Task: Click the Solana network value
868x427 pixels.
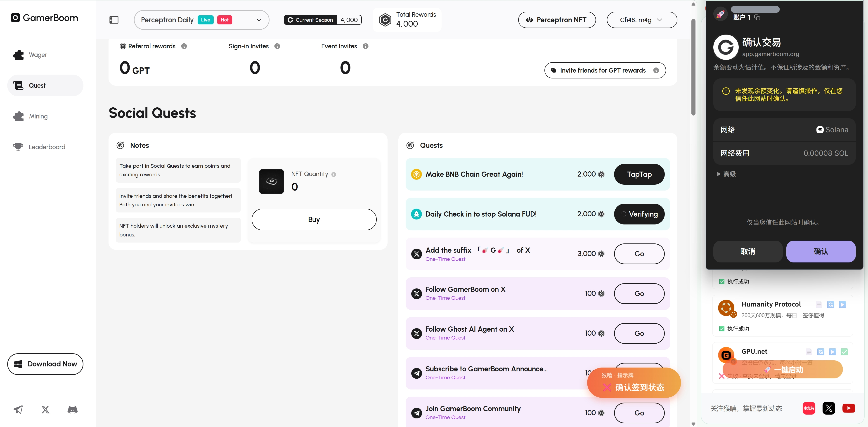Action: point(832,130)
